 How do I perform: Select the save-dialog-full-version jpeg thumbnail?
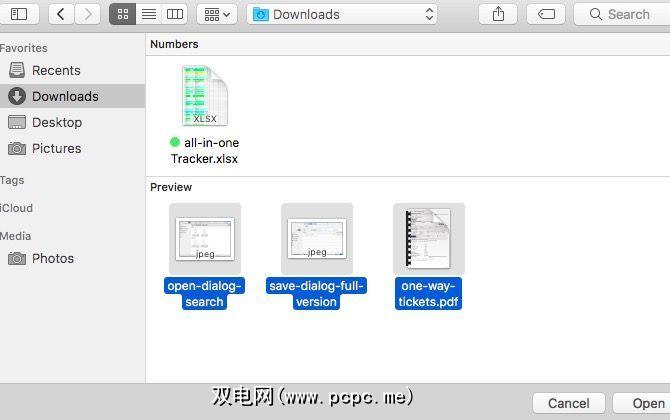[x=317, y=238]
